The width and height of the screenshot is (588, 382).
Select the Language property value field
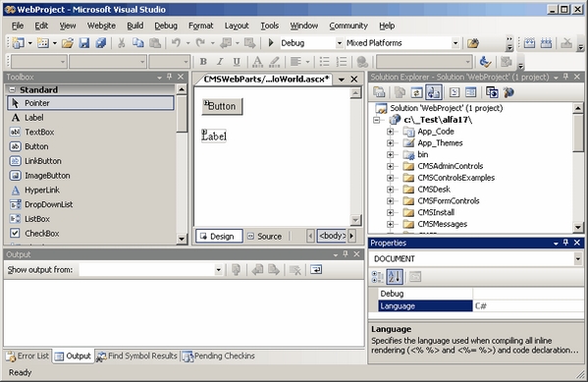(x=528, y=305)
